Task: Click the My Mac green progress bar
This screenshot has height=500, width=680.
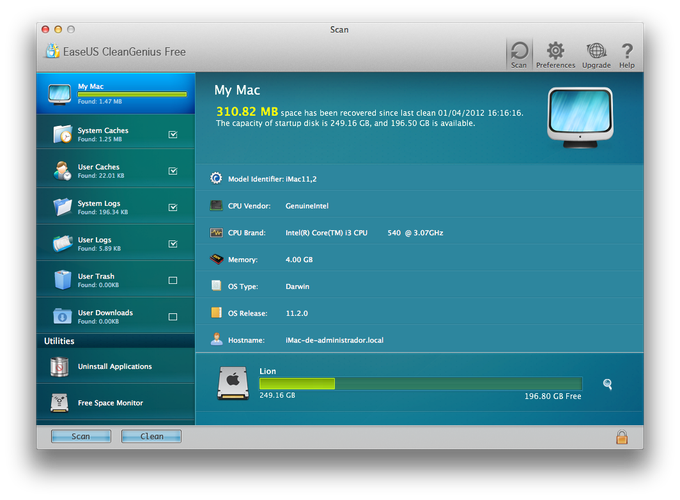Action: coord(132,94)
